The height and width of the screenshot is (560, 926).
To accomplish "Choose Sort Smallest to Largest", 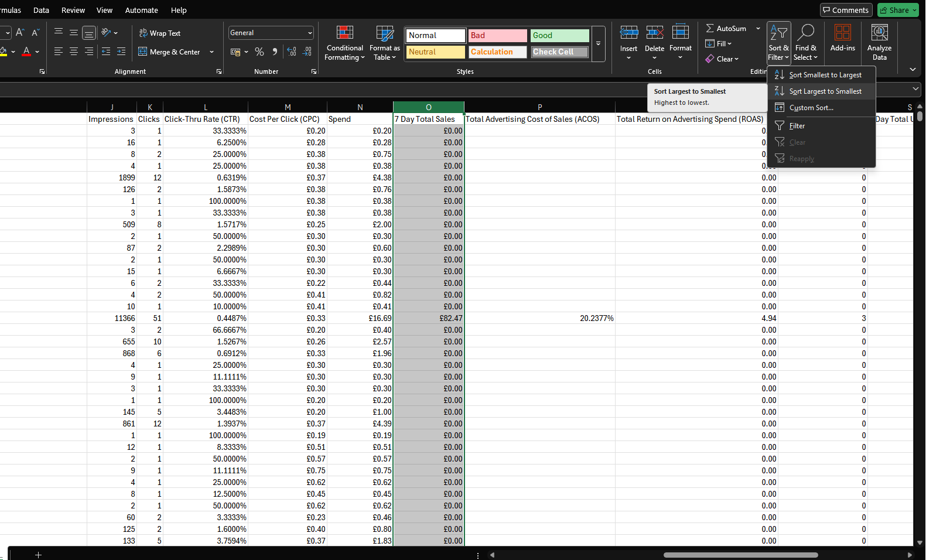I will (822, 75).
